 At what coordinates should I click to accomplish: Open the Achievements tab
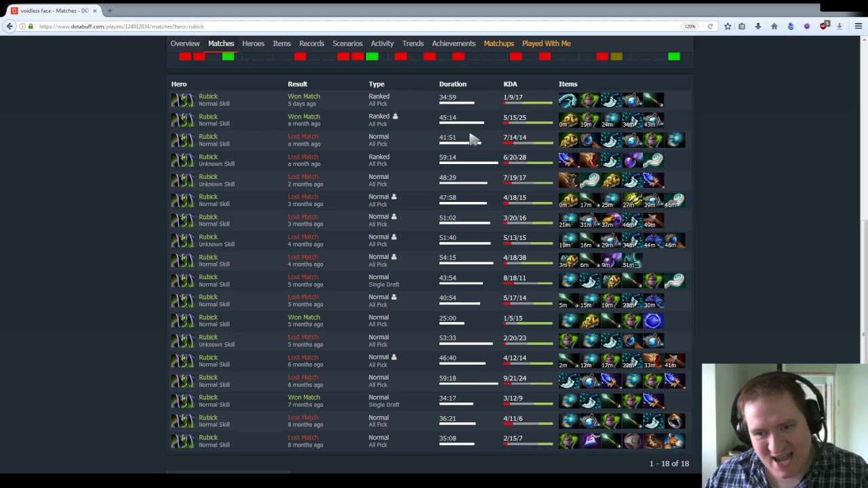click(454, 43)
